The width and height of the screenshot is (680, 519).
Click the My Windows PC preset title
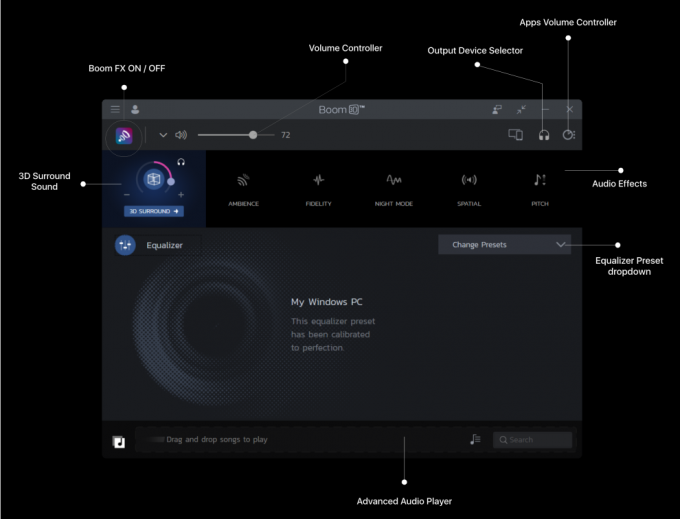[x=327, y=302]
